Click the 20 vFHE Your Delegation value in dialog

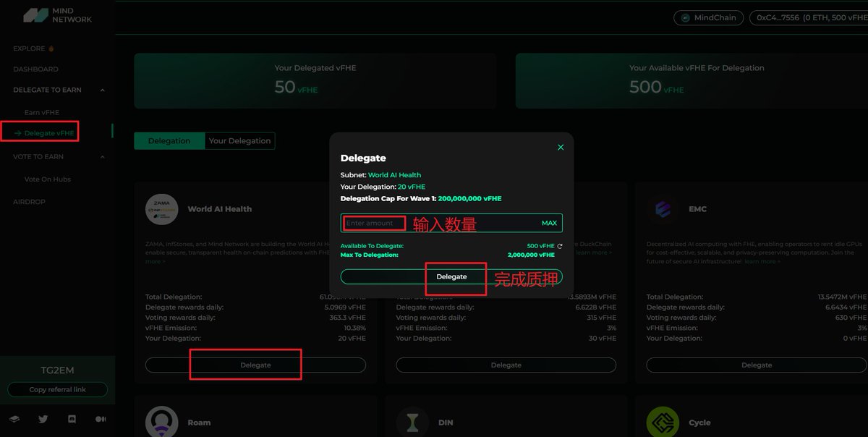[412, 187]
